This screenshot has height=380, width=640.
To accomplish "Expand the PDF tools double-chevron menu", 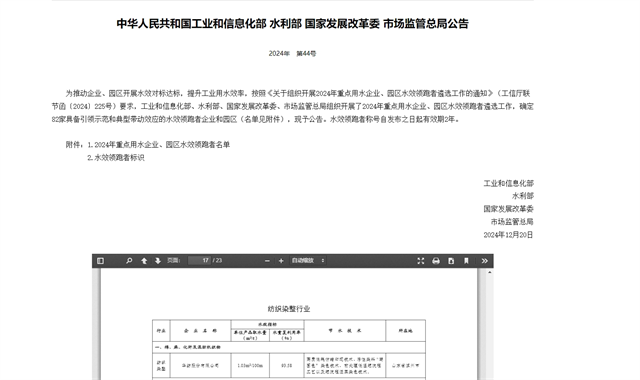I will pyautogui.click(x=484, y=261).
